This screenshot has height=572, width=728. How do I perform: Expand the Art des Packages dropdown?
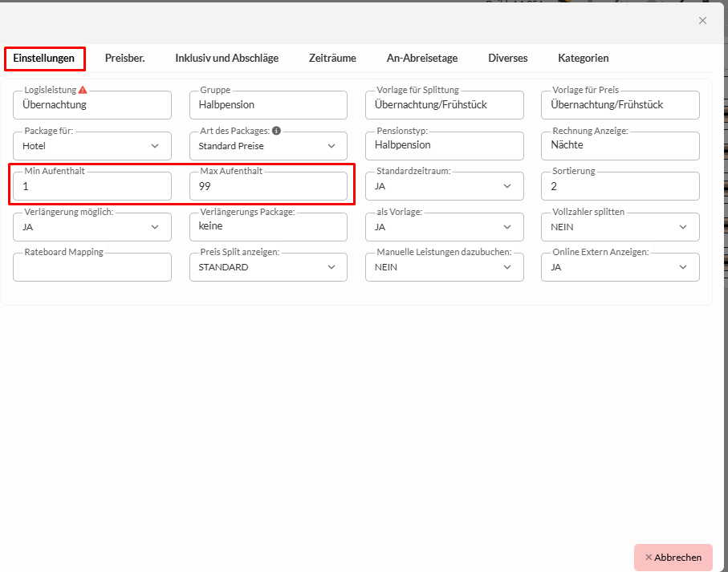pyautogui.click(x=268, y=146)
